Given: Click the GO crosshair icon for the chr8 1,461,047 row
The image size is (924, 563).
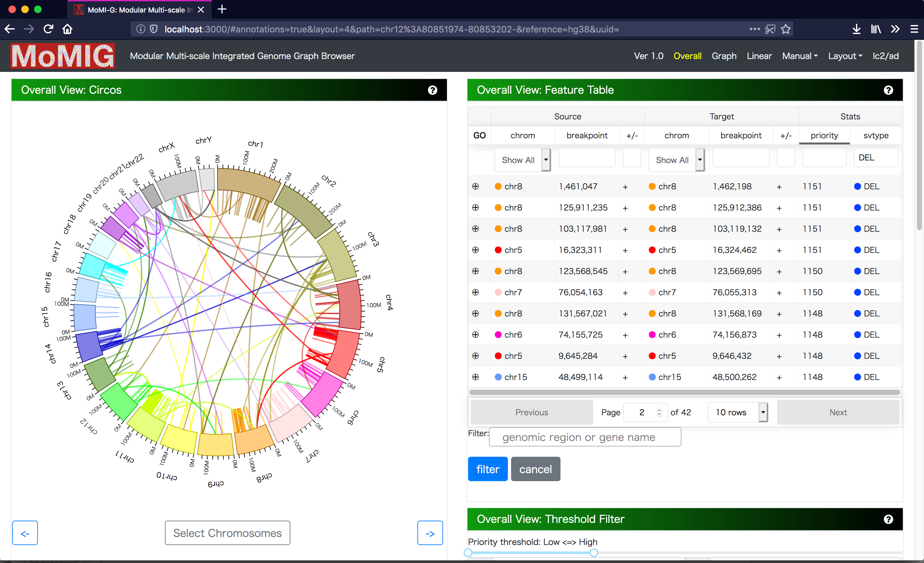Looking at the screenshot, I should 475,186.
